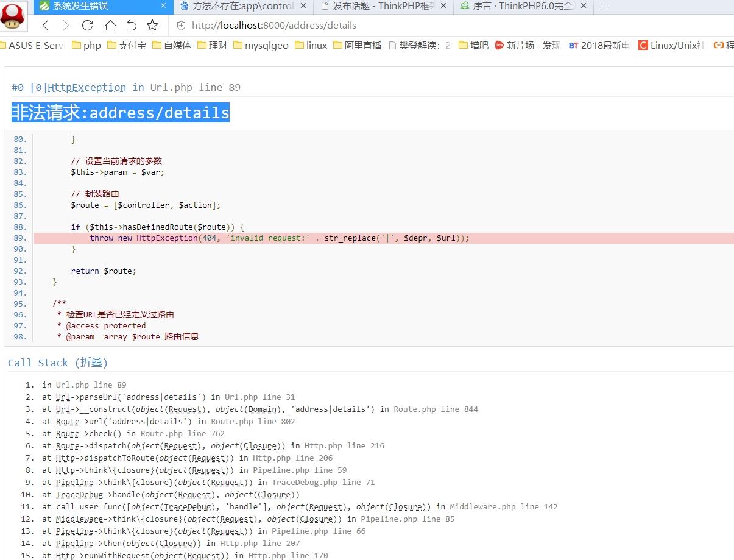The image size is (734, 560).
Task: Click the undo/restore closed page icon
Action: tap(132, 26)
